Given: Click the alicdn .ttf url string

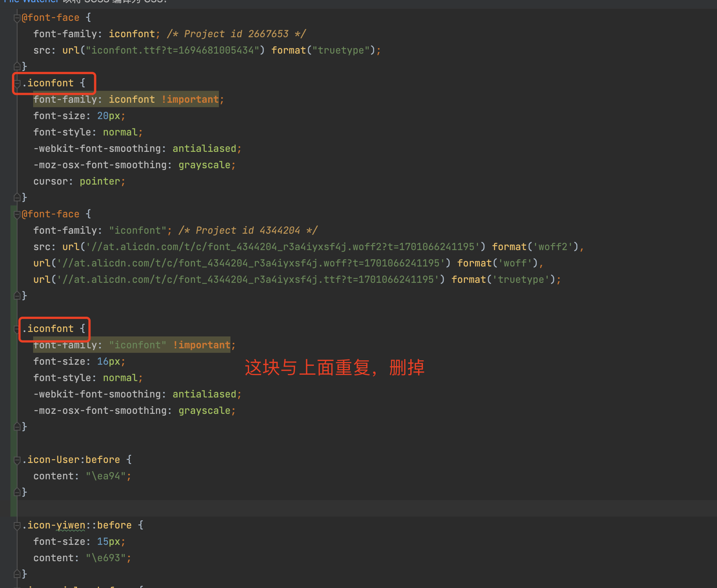Looking at the screenshot, I should point(248,279).
